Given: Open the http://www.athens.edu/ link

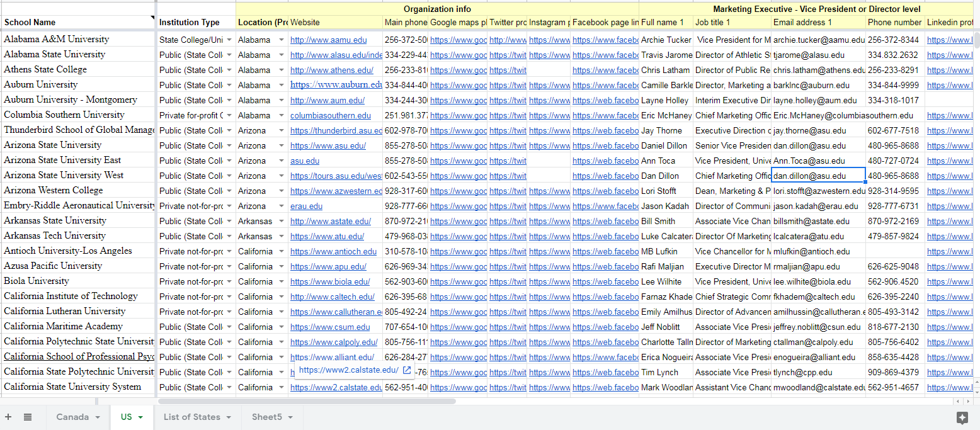Looking at the screenshot, I should tap(331, 70).
